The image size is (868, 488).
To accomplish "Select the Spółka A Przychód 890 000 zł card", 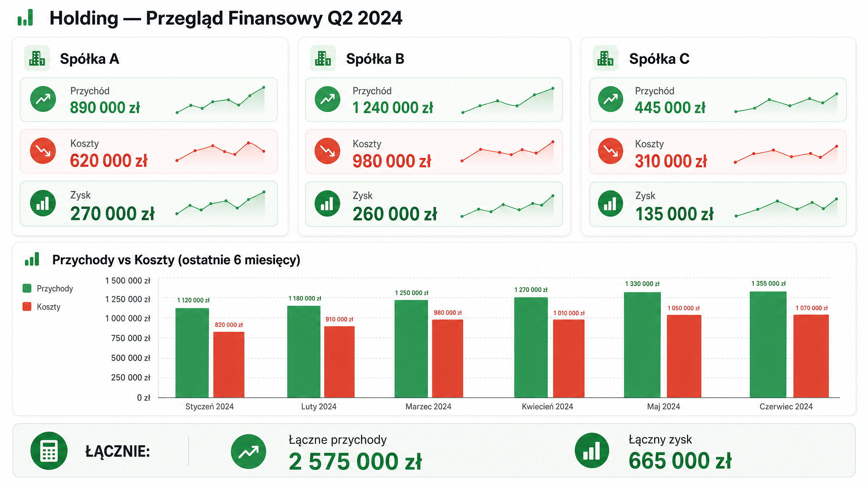I will point(149,100).
